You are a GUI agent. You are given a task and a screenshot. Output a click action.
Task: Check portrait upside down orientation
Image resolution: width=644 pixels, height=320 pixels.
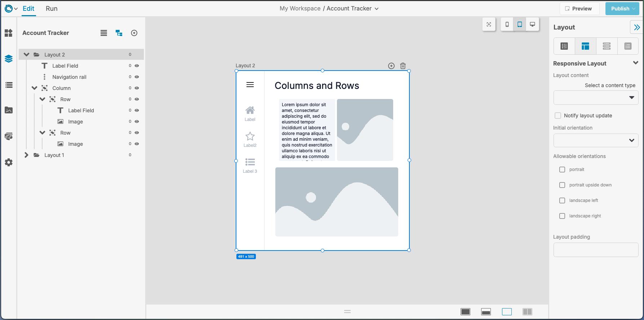(562, 185)
